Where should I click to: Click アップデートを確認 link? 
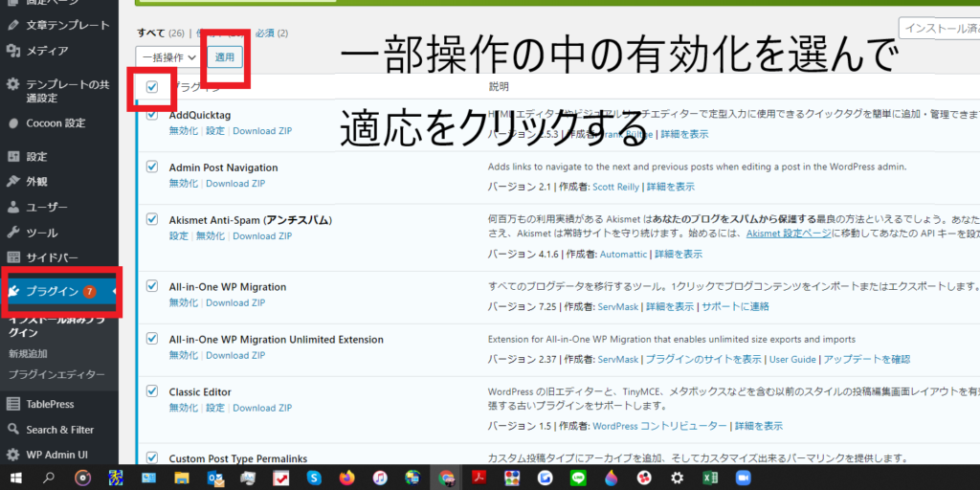point(867,360)
